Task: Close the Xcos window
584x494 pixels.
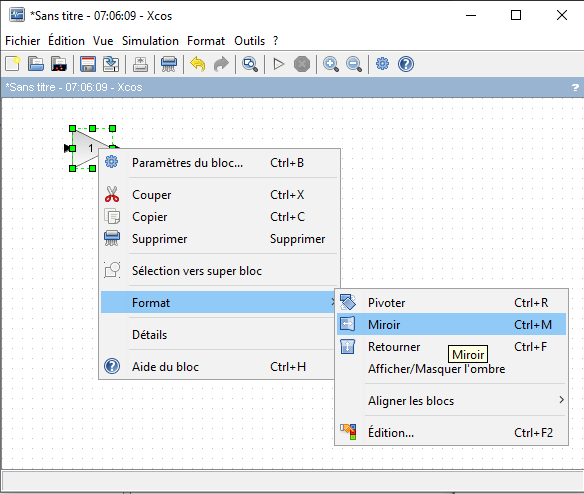Action: pos(562,15)
